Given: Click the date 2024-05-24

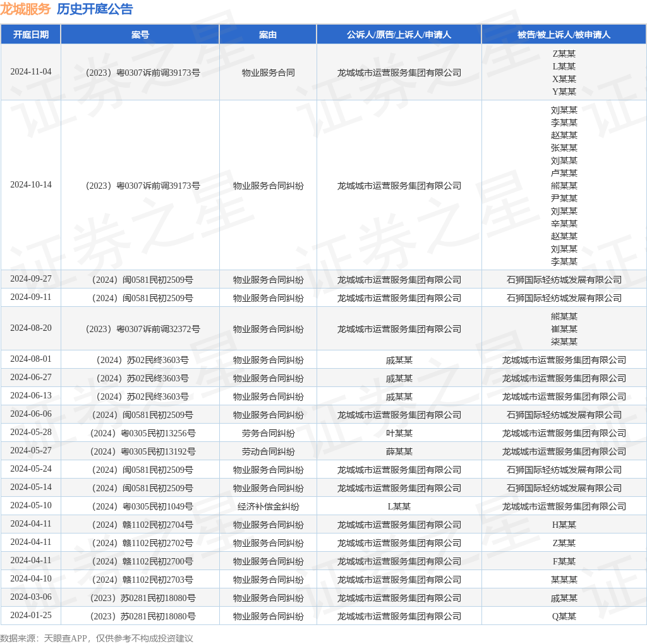Looking at the screenshot, I should tap(31, 468).
